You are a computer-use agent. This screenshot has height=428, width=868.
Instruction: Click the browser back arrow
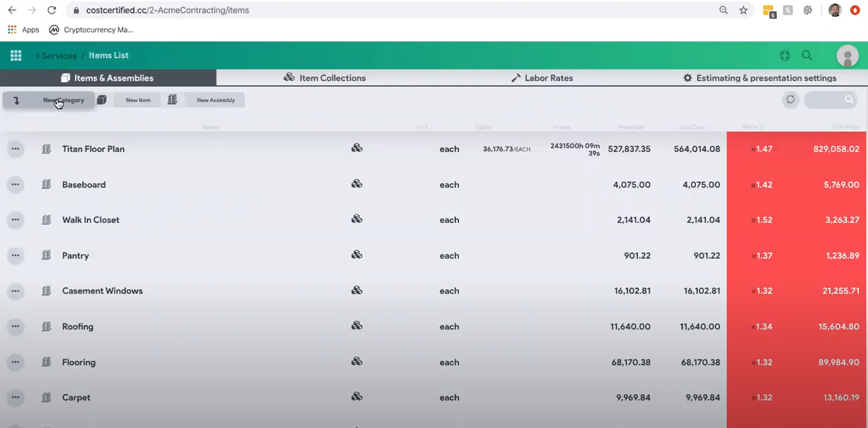pos(12,10)
